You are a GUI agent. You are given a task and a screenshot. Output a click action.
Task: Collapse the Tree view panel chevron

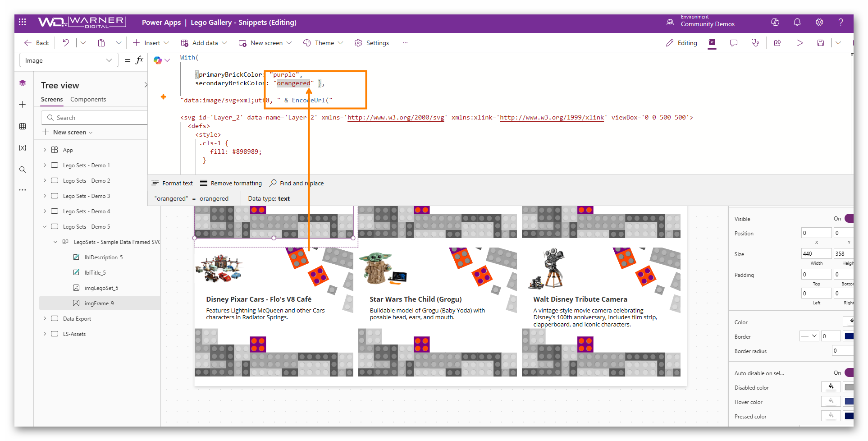[x=146, y=85]
